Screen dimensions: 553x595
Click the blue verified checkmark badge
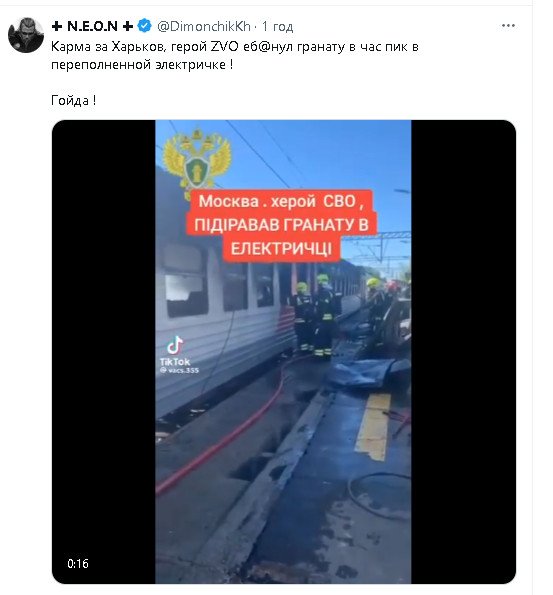[x=144, y=26]
